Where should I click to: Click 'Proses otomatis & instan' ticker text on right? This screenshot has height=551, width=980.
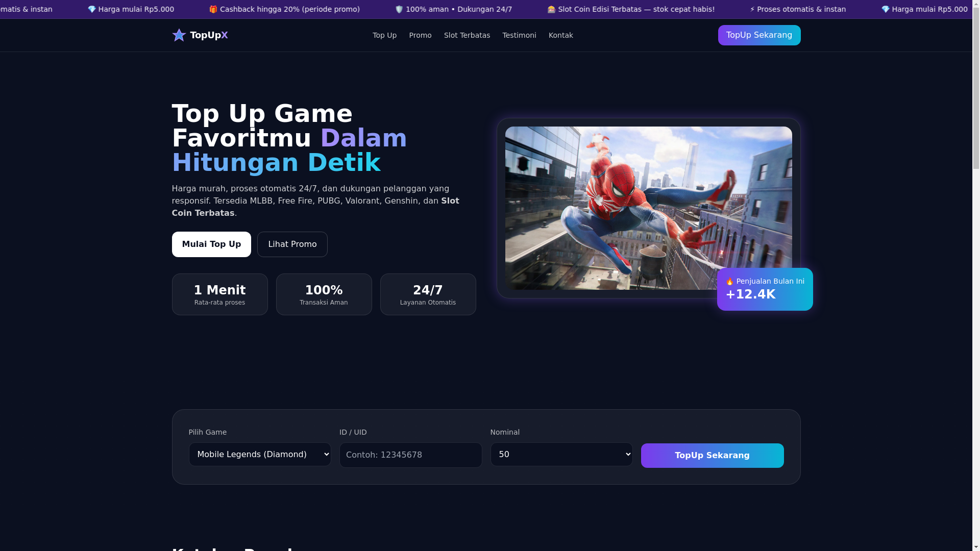801,9
